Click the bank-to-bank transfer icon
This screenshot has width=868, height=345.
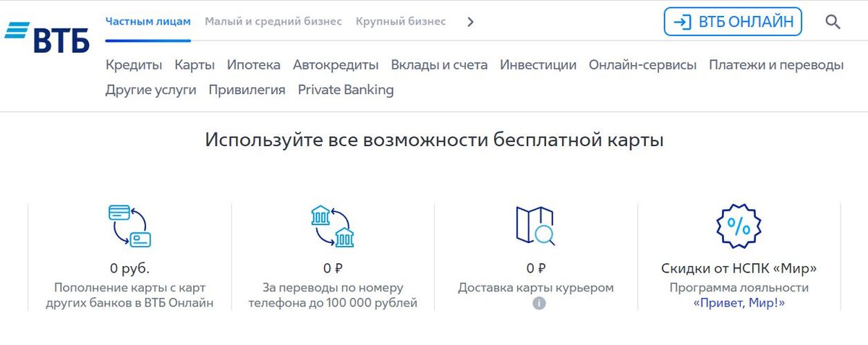point(332,226)
